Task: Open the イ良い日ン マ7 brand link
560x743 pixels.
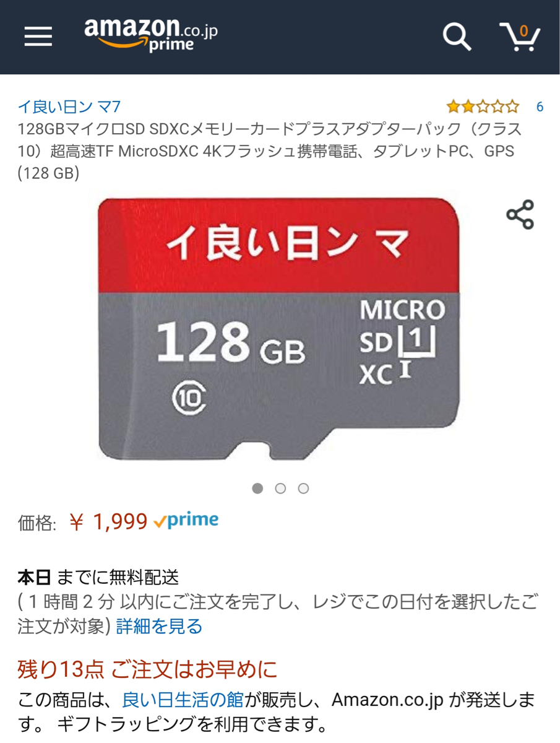Action: coord(69,107)
